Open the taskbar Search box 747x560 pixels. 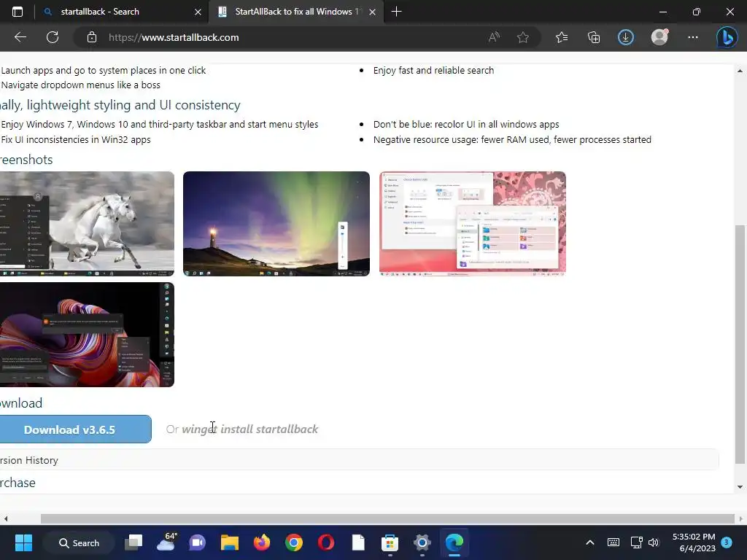point(79,542)
